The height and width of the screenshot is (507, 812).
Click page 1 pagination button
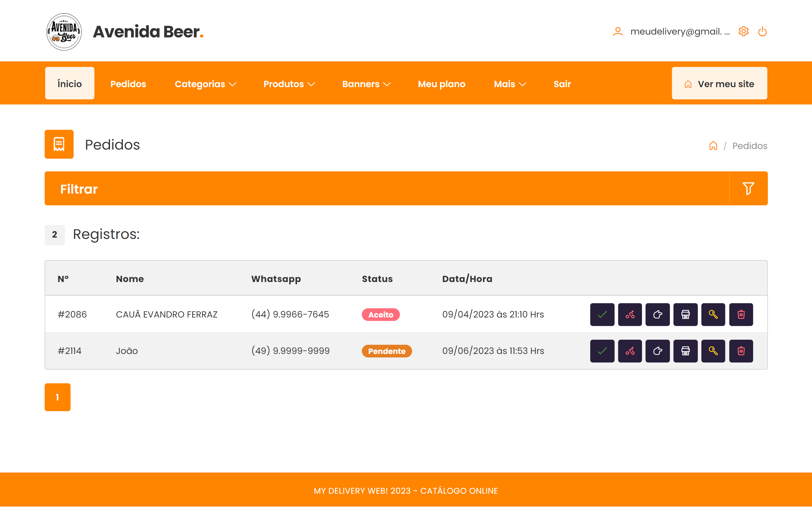(x=57, y=397)
